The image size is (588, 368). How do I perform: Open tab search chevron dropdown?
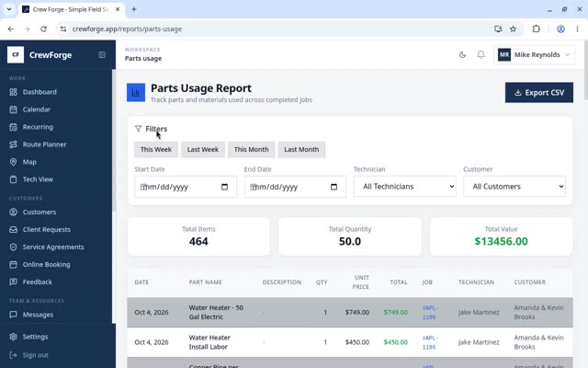tap(9, 9)
